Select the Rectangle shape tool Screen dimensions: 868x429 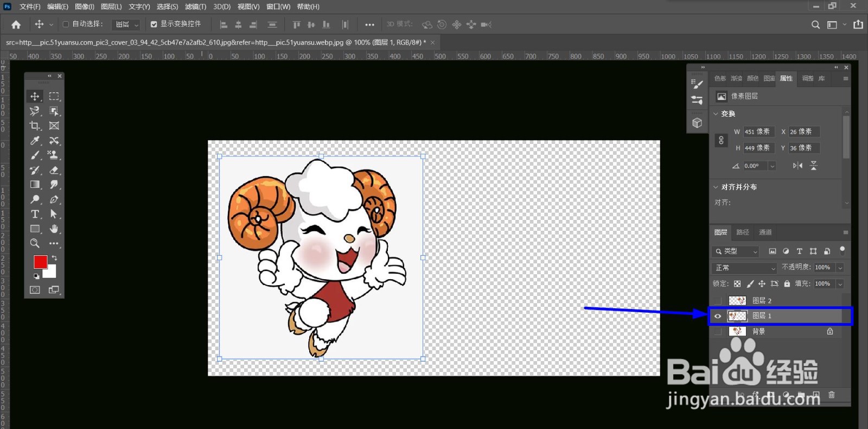pyautogui.click(x=35, y=229)
